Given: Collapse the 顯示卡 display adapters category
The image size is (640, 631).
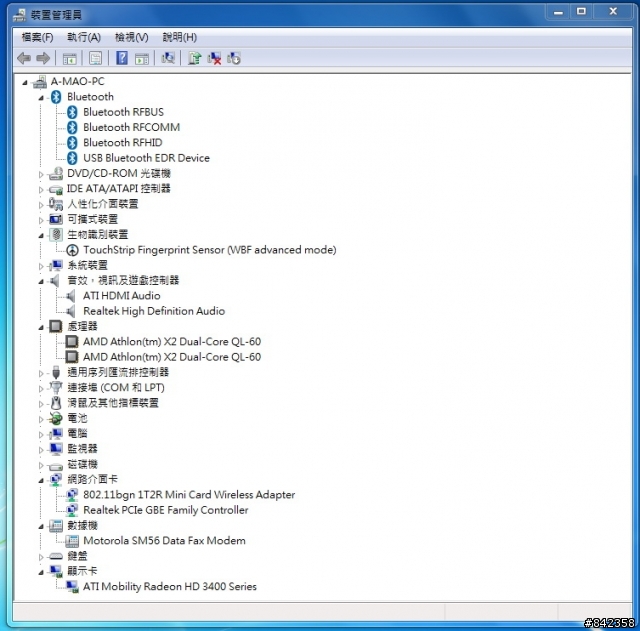Looking at the screenshot, I should [x=41, y=573].
